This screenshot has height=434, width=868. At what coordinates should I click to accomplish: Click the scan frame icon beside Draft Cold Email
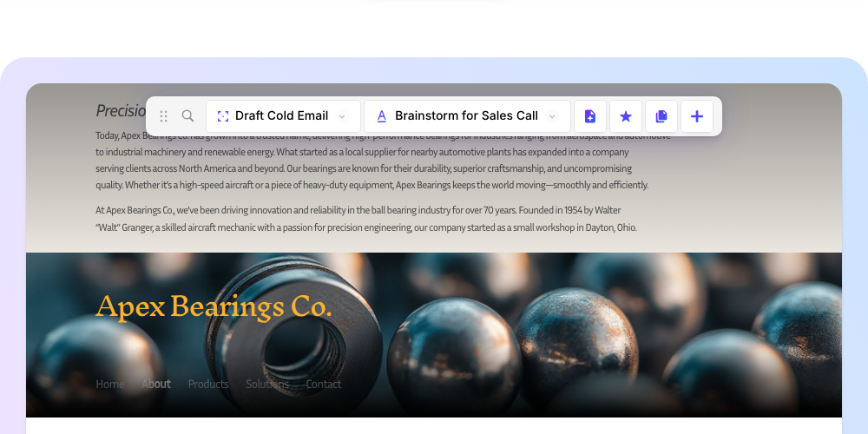pyautogui.click(x=222, y=116)
